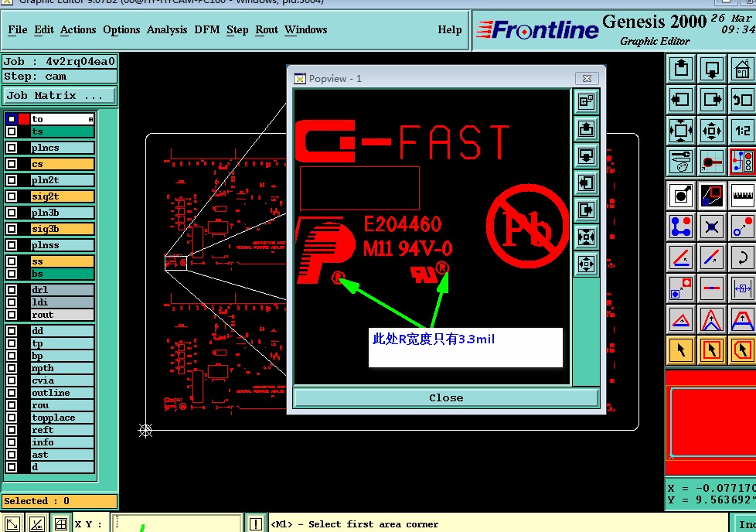Select the plnss layer name
The height and width of the screenshot is (532, 756).
coord(62,245)
